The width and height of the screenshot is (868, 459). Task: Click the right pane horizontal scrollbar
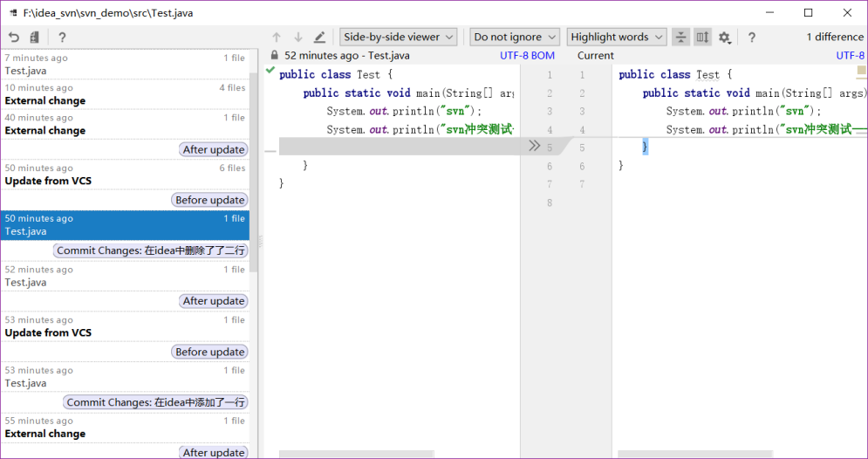tap(694, 455)
